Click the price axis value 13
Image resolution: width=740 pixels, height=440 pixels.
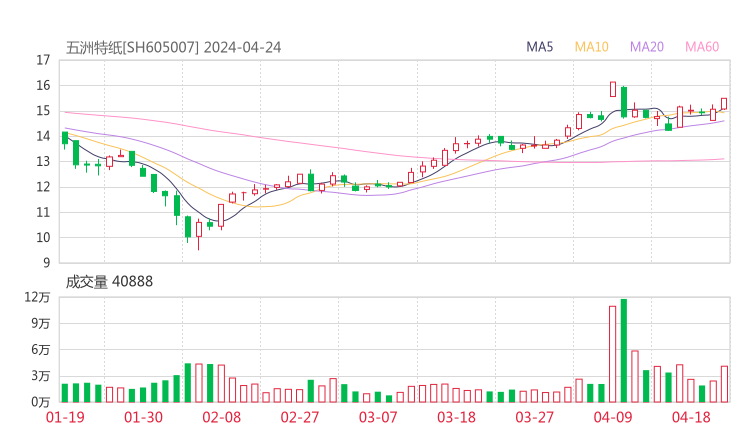[x=43, y=161]
